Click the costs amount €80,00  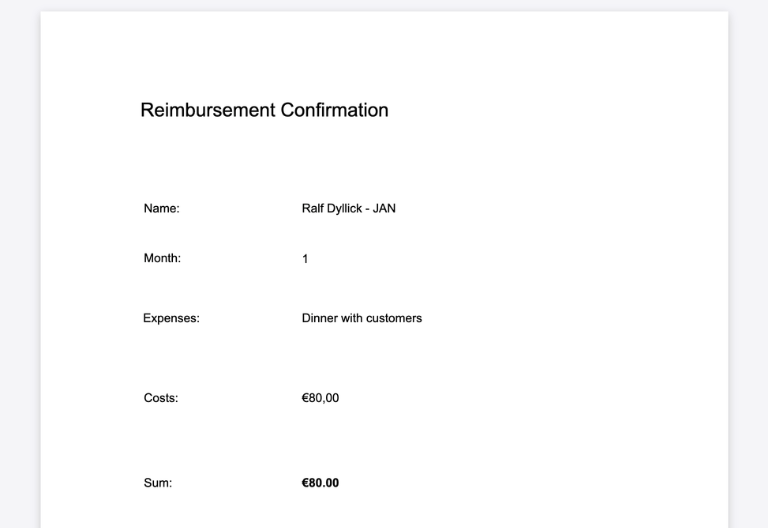coord(320,398)
